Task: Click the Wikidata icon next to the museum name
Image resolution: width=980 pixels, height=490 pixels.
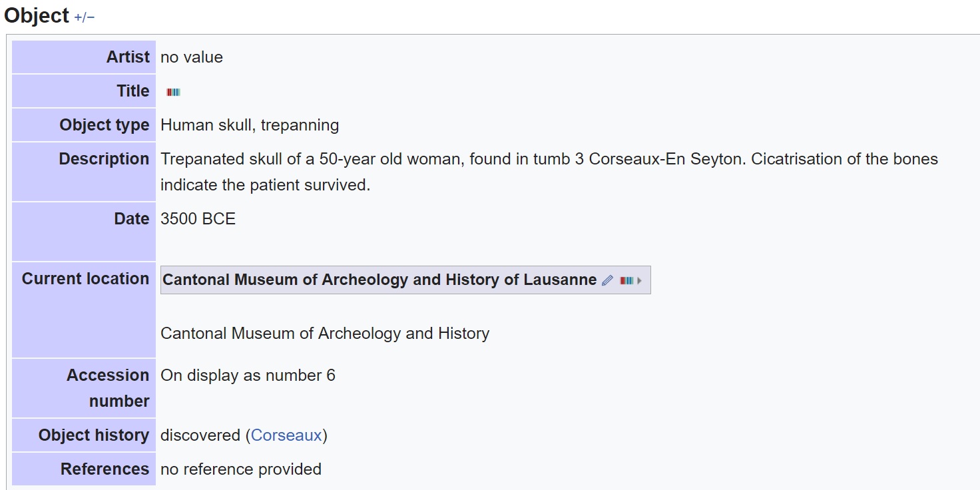Action: 626,280
